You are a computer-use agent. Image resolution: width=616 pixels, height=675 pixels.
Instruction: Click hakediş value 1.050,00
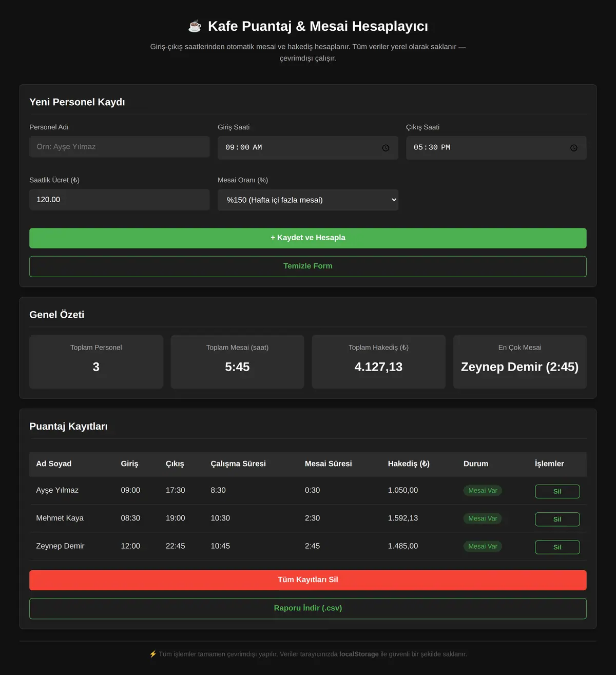(403, 490)
